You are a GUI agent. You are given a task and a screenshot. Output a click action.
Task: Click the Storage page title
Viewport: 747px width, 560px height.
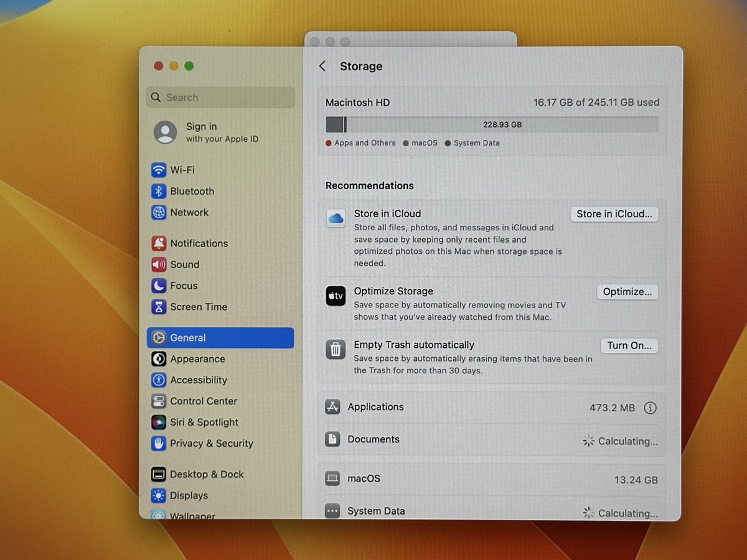coord(361,66)
